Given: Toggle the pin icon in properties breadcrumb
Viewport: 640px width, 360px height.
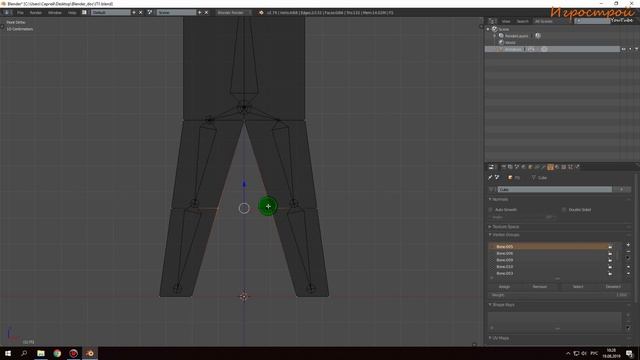Looking at the screenshot, I should pyautogui.click(x=490, y=178).
